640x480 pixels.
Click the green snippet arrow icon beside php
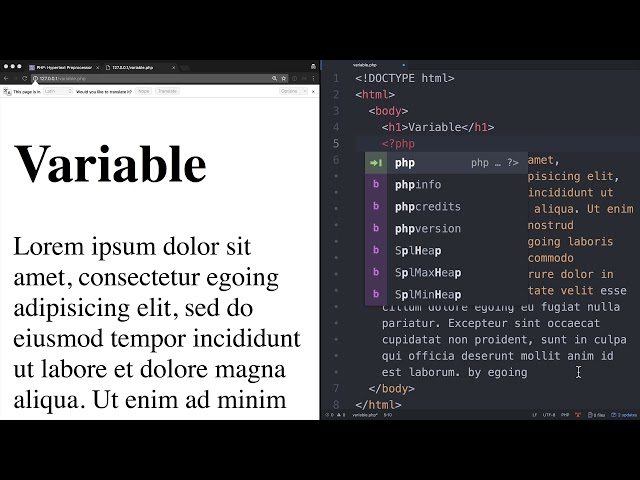coord(376,163)
